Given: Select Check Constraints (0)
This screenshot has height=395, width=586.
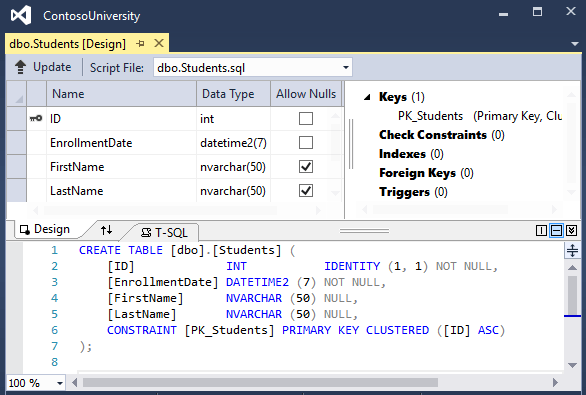Looking at the screenshot, I should (x=442, y=135).
